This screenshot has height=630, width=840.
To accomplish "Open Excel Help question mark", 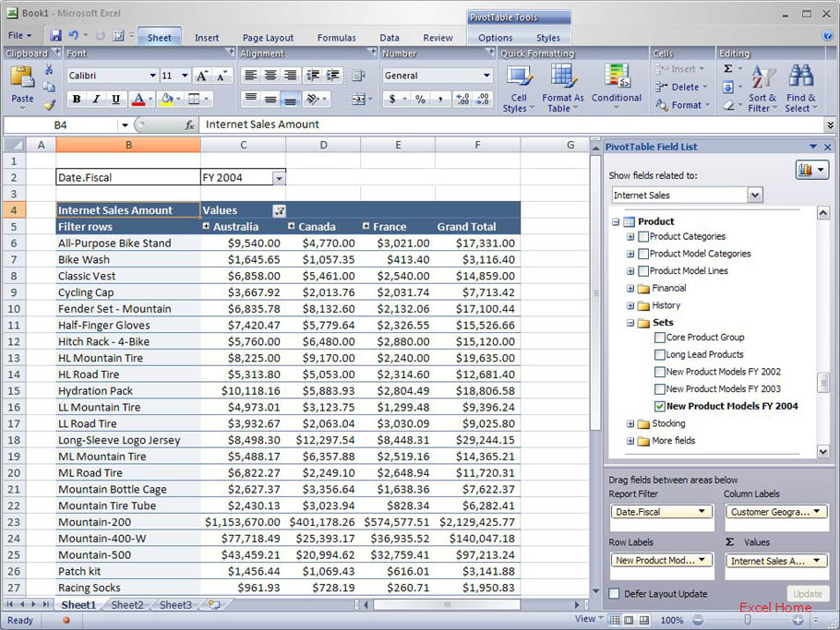I will coord(828,36).
